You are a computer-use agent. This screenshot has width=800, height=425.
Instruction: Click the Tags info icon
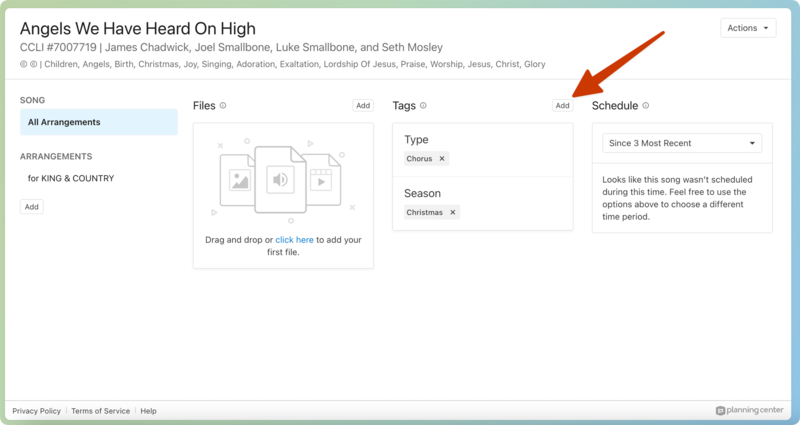click(423, 106)
